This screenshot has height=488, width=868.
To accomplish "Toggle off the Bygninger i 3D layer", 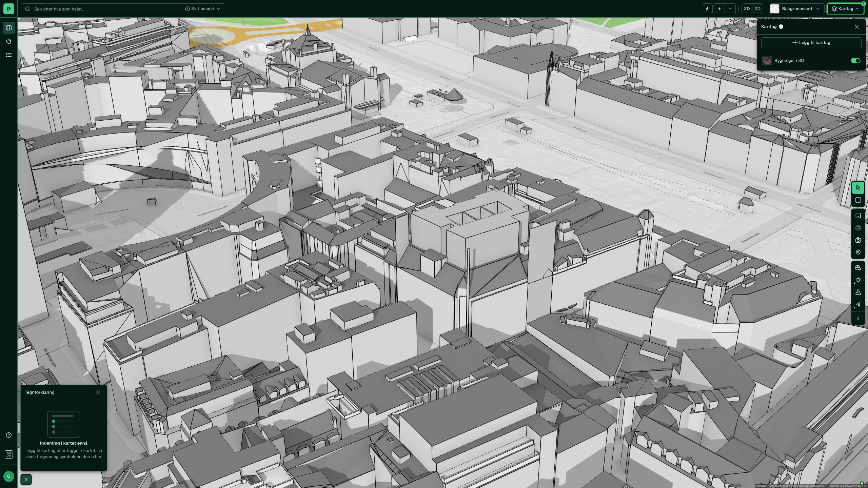I will [855, 61].
